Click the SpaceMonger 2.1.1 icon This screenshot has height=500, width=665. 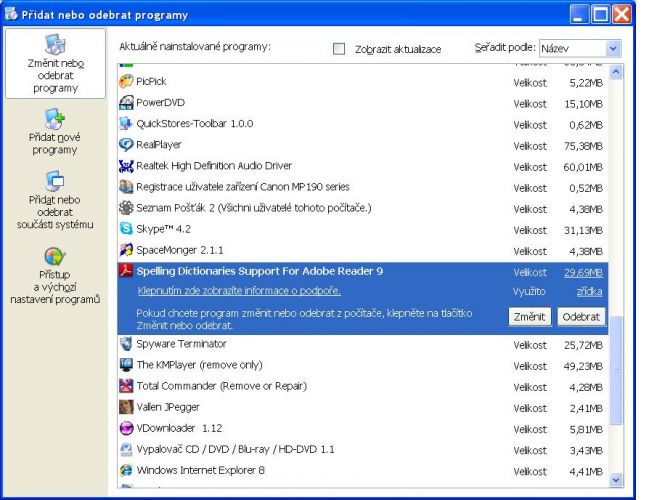[x=126, y=250]
